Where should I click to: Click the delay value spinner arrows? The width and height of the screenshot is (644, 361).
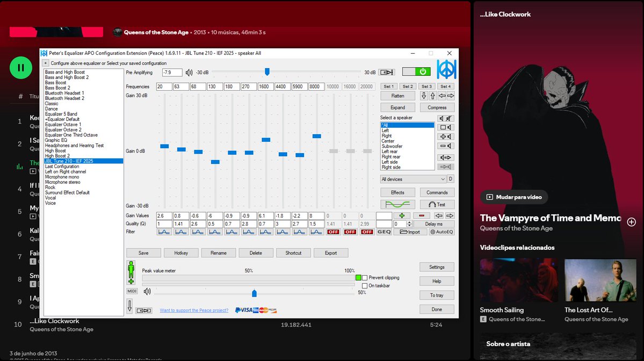(409, 224)
